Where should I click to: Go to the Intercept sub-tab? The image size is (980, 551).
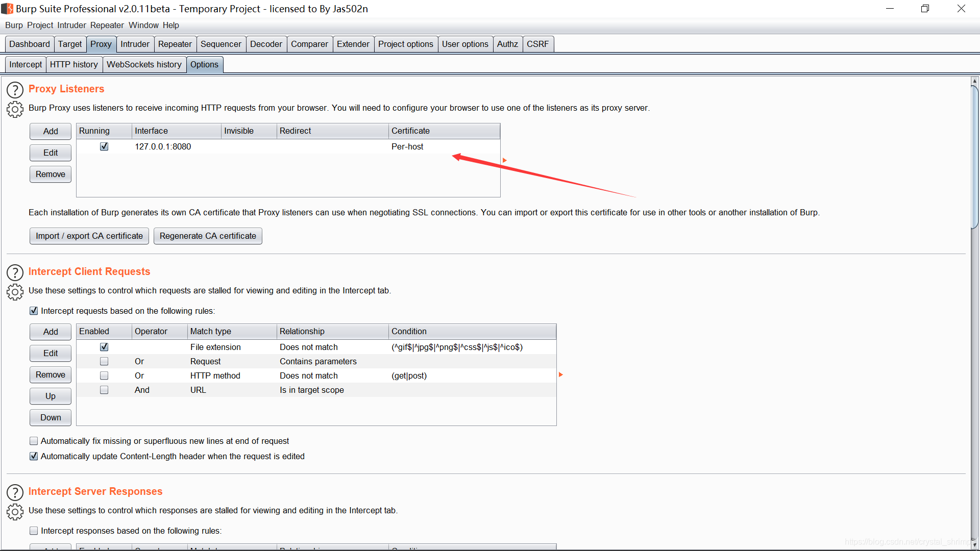pyautogui.click(x=26, y=64)
